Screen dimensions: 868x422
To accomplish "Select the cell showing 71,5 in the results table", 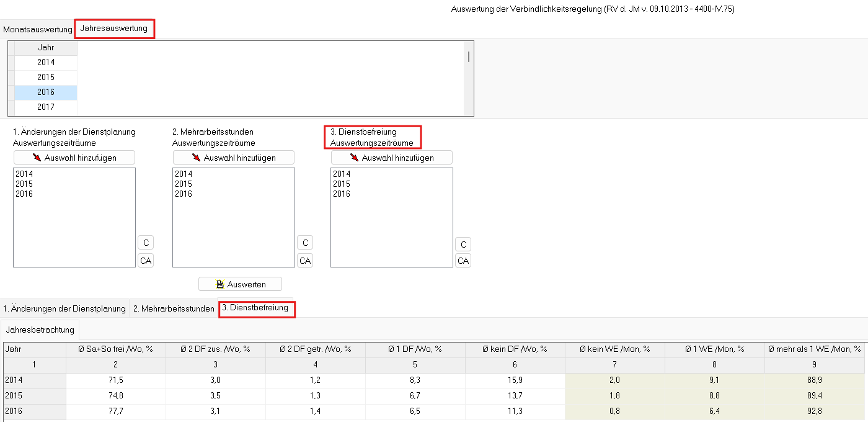I will click(x=115, y=380).
